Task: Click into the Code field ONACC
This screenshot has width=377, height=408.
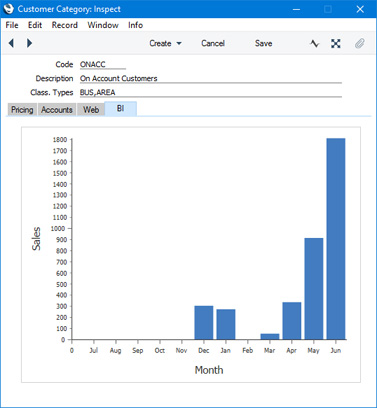Action: [103, 64]
